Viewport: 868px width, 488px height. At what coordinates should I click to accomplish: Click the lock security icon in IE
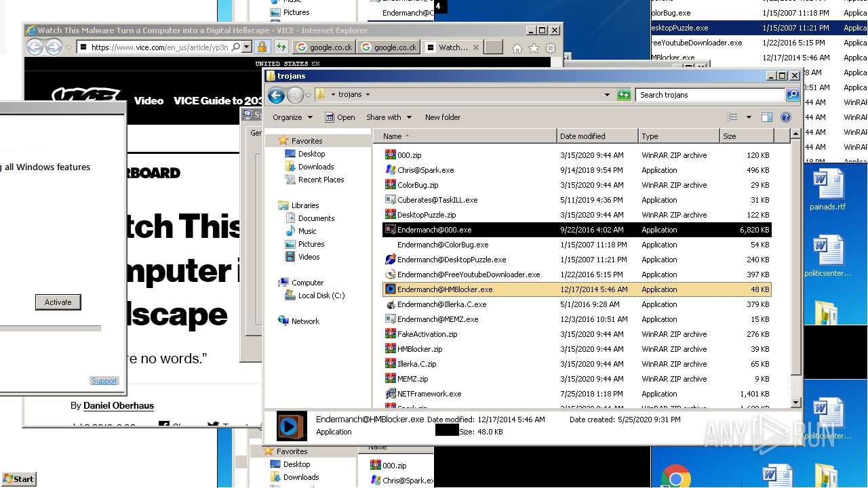tap(262, 47)
